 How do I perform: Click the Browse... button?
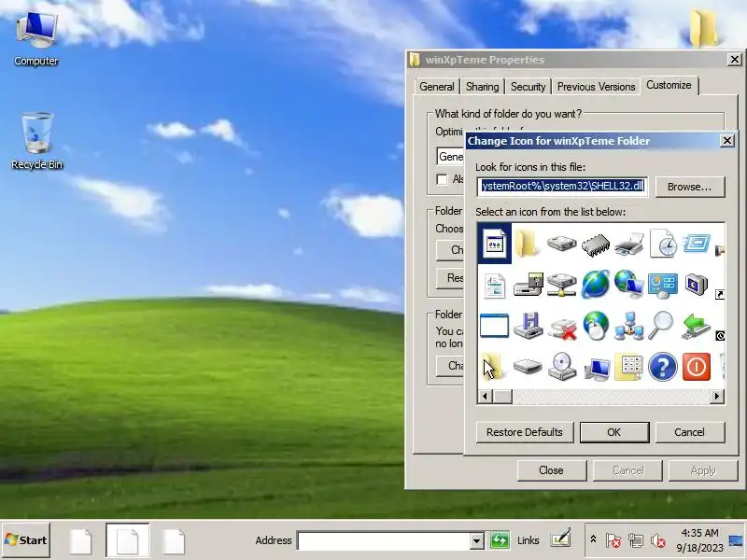pyautogui.click(x=690, y=187)
